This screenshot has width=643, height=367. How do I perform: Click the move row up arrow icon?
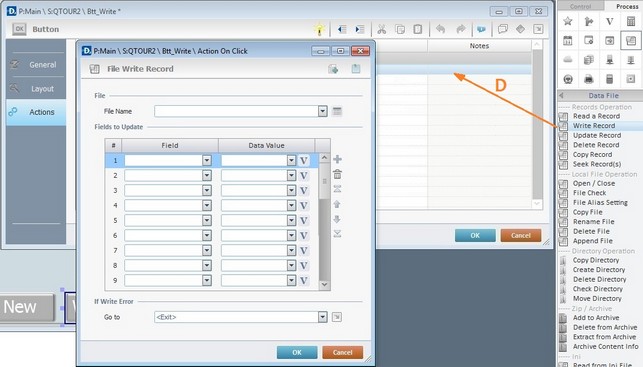(337, 204)
